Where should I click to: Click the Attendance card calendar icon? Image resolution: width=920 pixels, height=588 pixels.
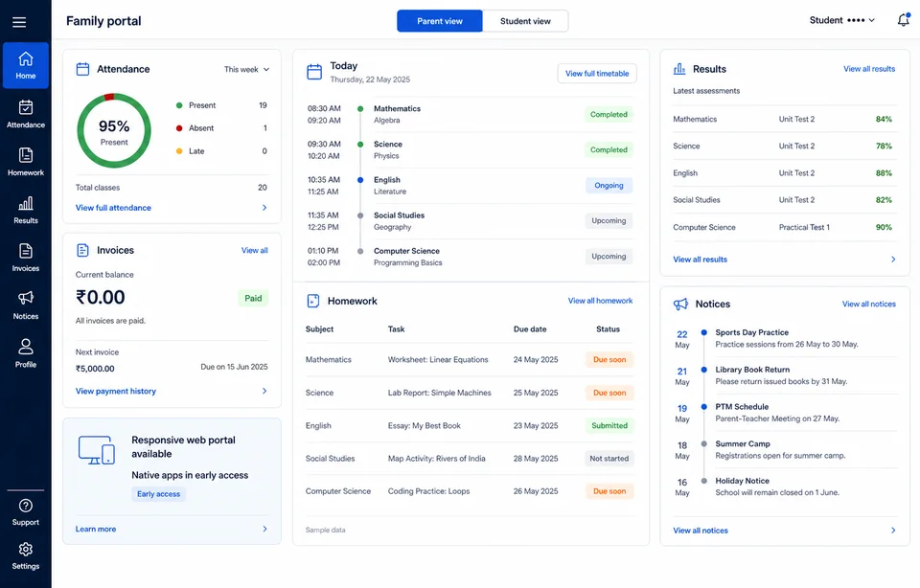(x=82, y=69)
